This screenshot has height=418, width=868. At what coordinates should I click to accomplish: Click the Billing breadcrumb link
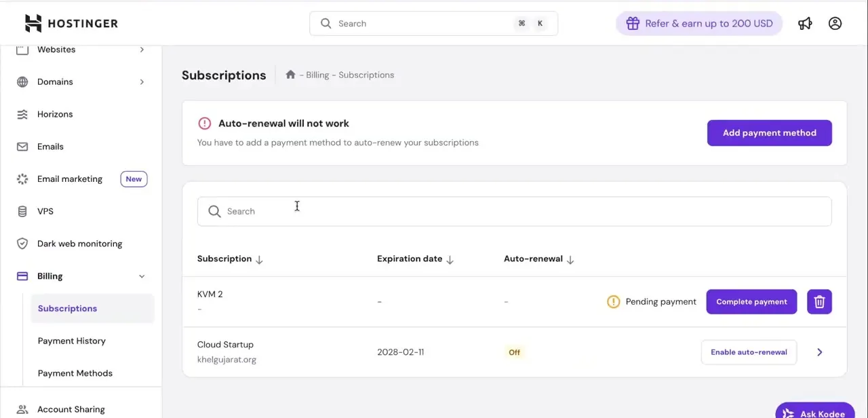click(317, 75)
